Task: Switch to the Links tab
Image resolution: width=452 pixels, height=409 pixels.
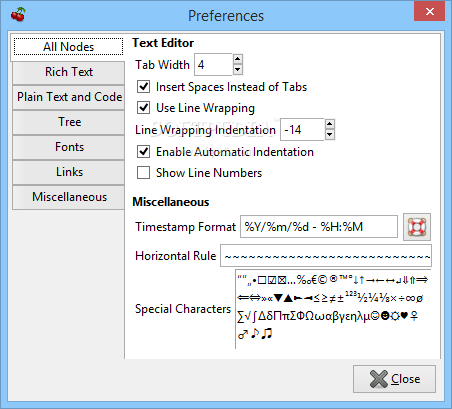Action: [x=68, y=172]
